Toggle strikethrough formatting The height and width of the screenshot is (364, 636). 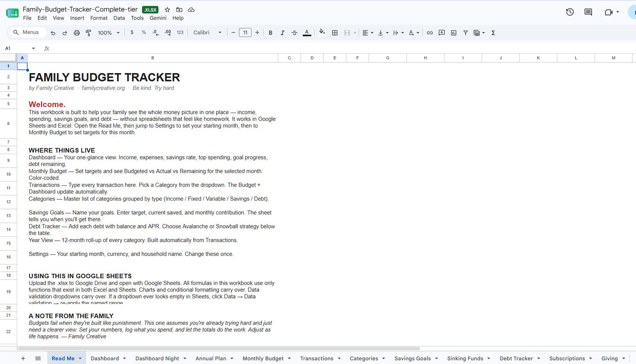click(294, 33)
